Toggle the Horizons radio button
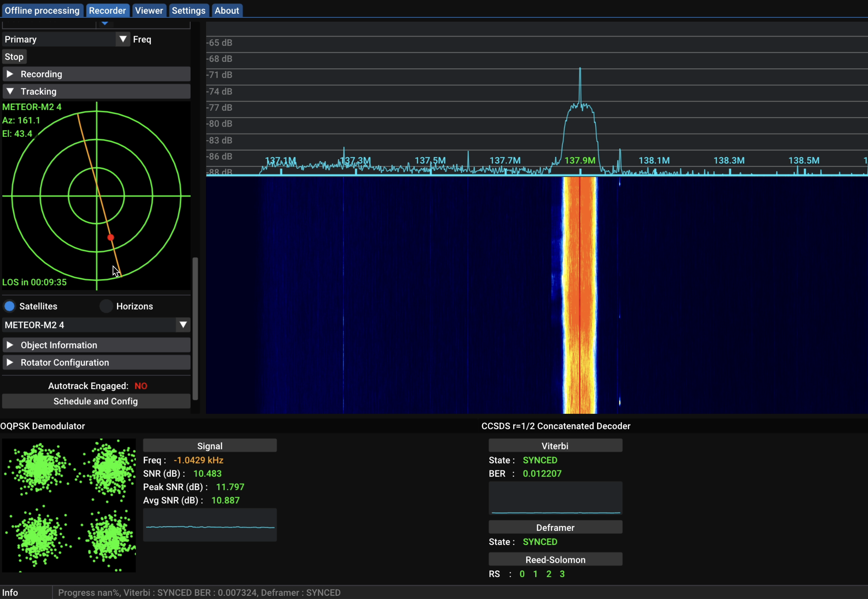Viewport: 868px width, 599px height. pos(105,306)
